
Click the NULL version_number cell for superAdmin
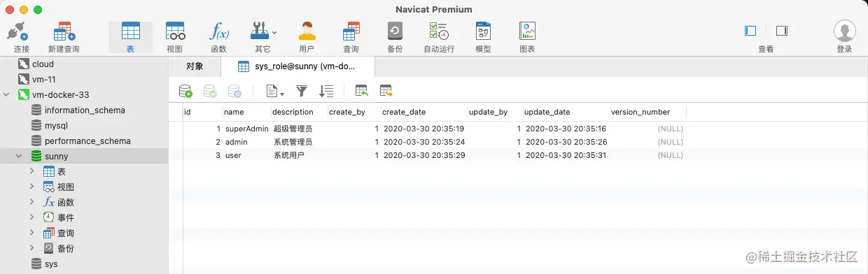pyautogui.click(x=648, y=129)
